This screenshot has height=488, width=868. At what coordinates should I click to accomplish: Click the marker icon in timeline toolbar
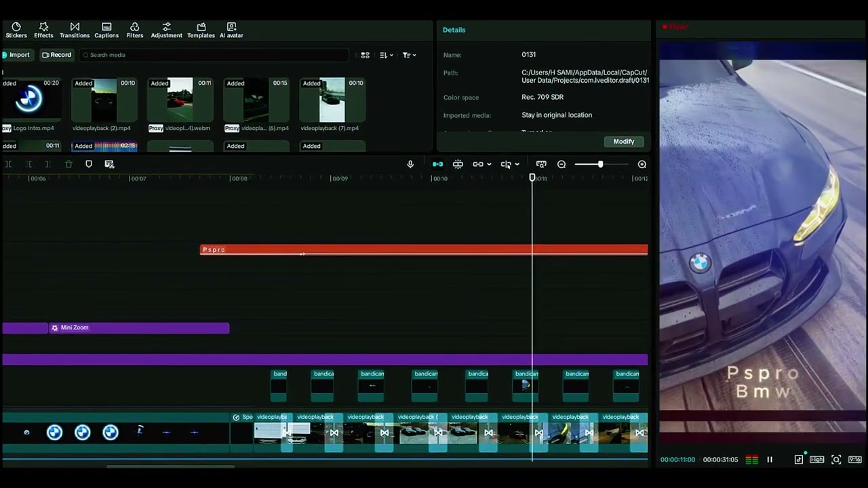[x=89, y=164]
